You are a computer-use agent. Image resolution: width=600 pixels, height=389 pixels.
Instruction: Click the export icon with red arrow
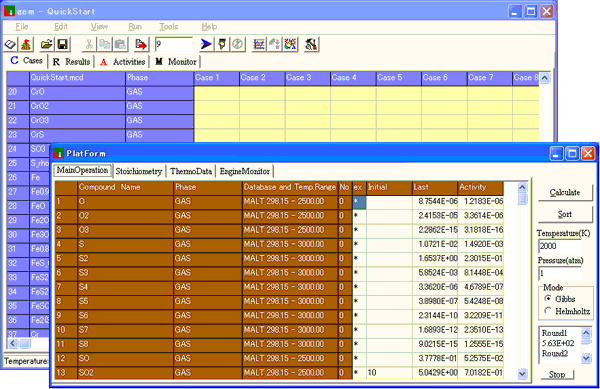coord(141,45)
